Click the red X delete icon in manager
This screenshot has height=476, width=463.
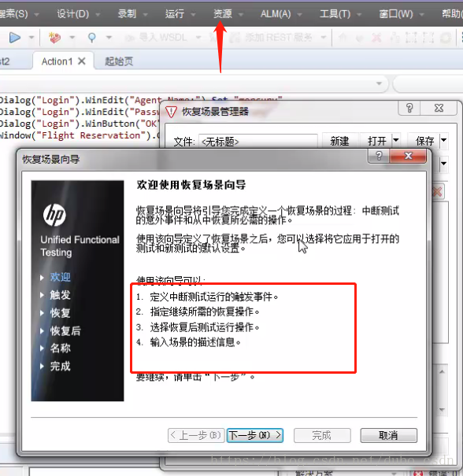pyautogui.click(x=437, y=192)
